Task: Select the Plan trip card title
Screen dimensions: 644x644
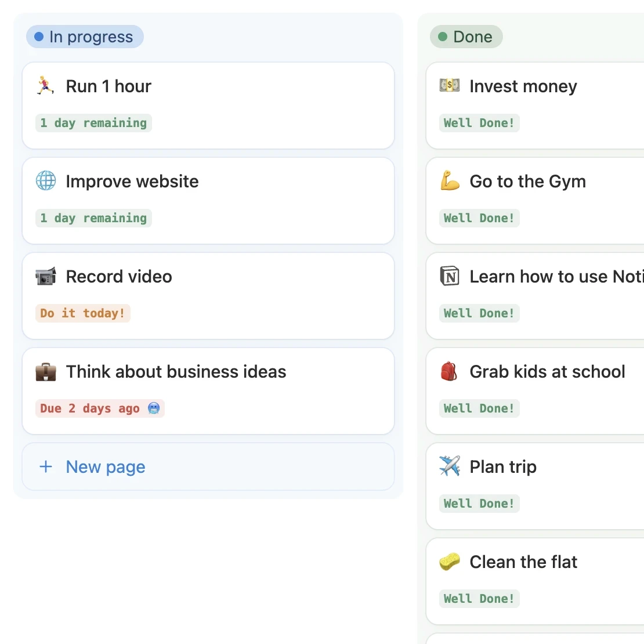Action: [x=502, y=466]
